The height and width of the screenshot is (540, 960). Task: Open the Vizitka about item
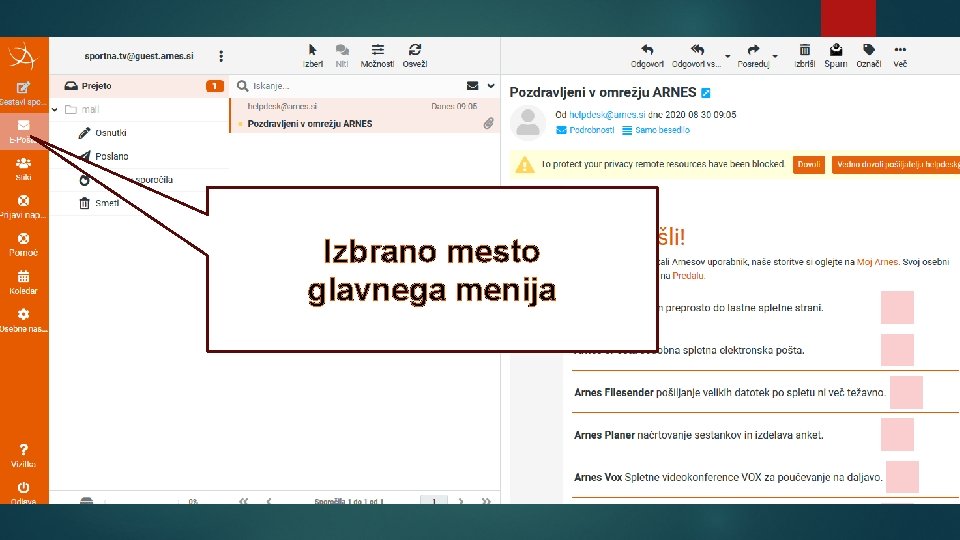23,456
